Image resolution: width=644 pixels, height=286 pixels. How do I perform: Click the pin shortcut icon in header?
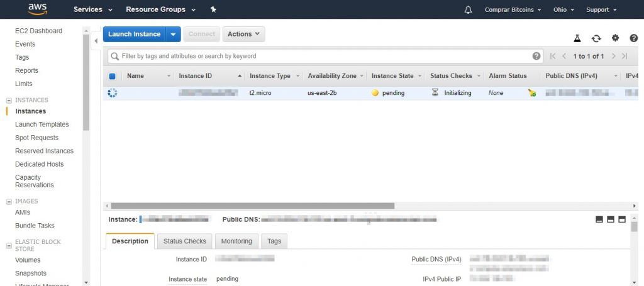click(x=213, y=9)
